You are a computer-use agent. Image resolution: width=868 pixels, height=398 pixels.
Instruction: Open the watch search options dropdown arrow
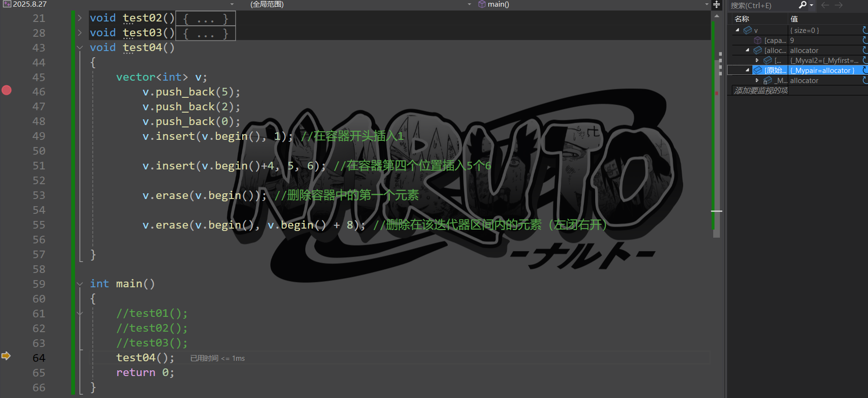tap(811, 5)
